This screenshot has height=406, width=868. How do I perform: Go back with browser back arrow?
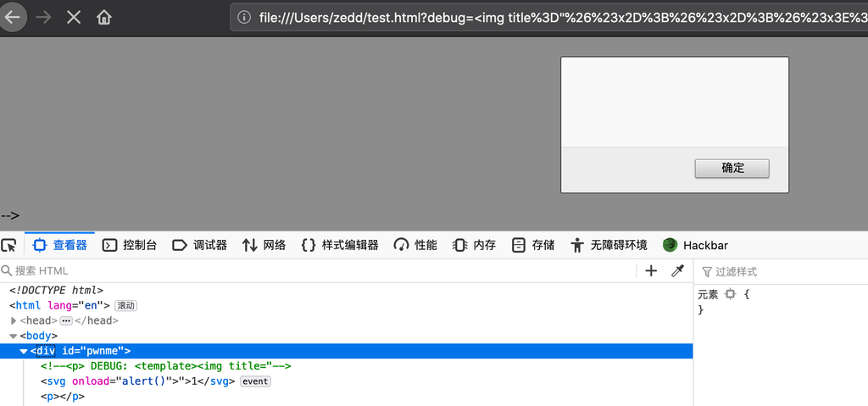(x=12, y=17)
